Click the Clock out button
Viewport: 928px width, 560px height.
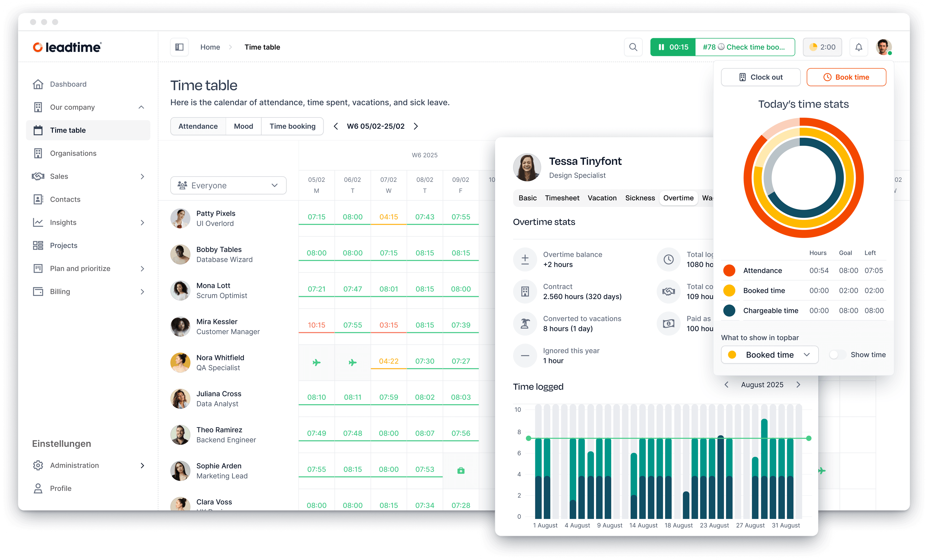pos(760,77)
